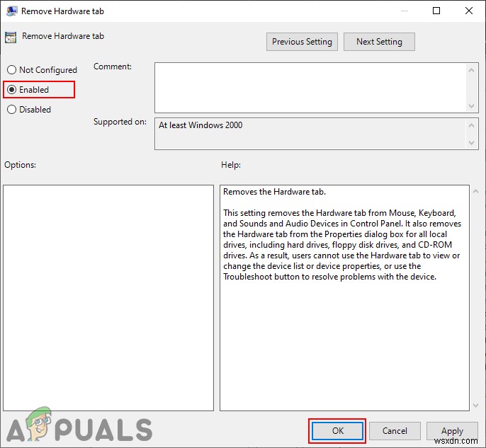Click the Cancel button
The width and height of the screenshot is (486, 448).
coord(395,431)
